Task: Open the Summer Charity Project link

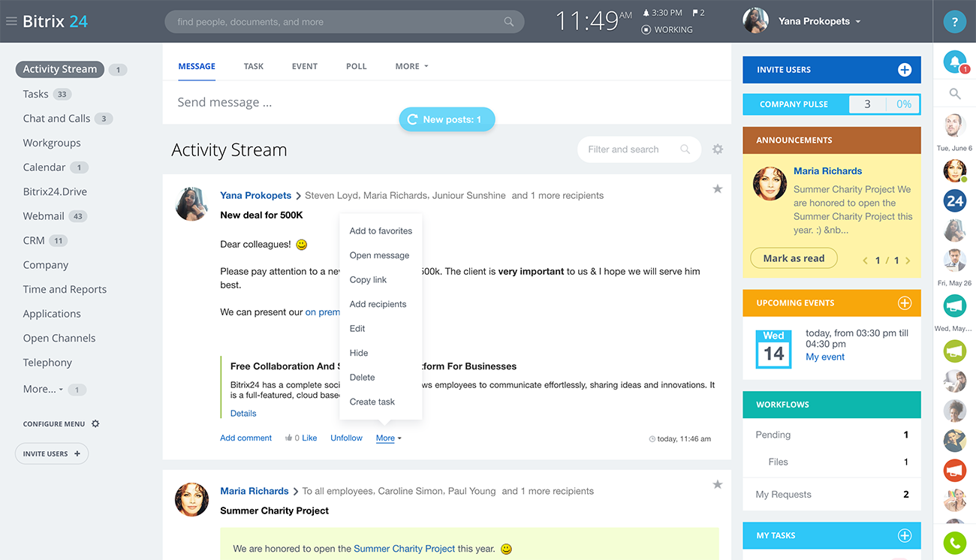Action: point(404,548)
